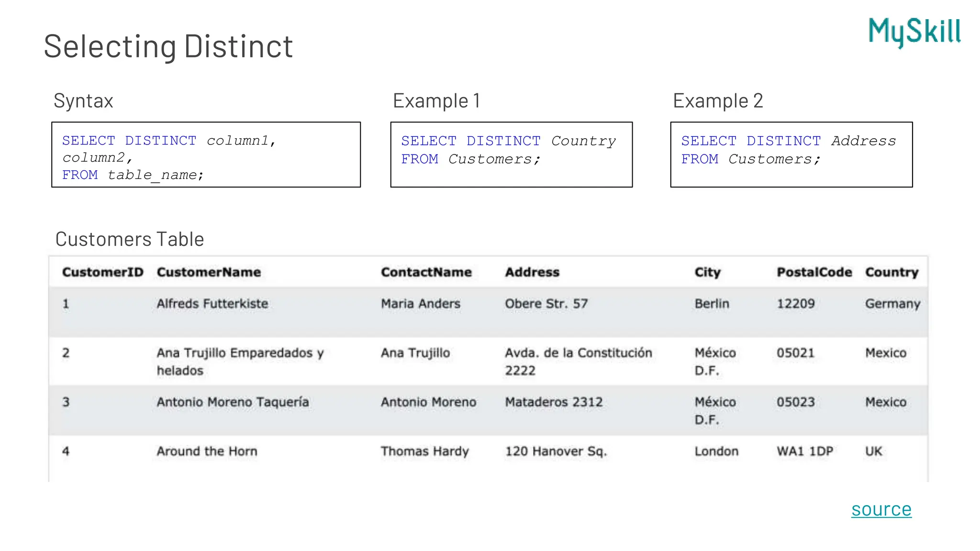Click the Syntax code box
980x551 pixels.
coord(206,154)
